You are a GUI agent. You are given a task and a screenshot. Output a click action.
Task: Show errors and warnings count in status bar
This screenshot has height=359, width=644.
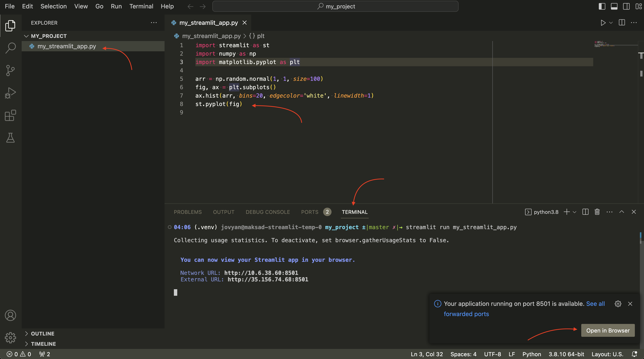pos(19,354)
